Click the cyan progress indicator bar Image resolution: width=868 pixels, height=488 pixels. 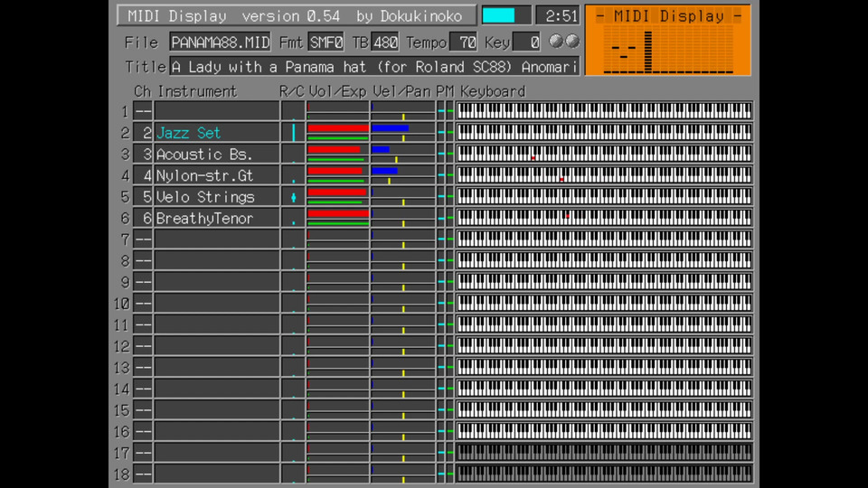(x=499, y=15)
